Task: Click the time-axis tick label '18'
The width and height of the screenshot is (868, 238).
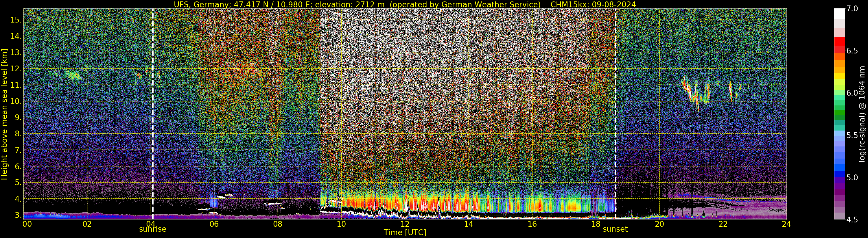Action: [x=596, y=224]
